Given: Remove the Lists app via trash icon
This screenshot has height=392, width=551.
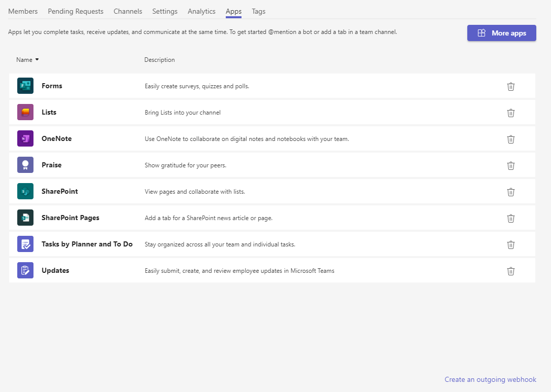Looking at the screenshot, I should click(510, 113).
